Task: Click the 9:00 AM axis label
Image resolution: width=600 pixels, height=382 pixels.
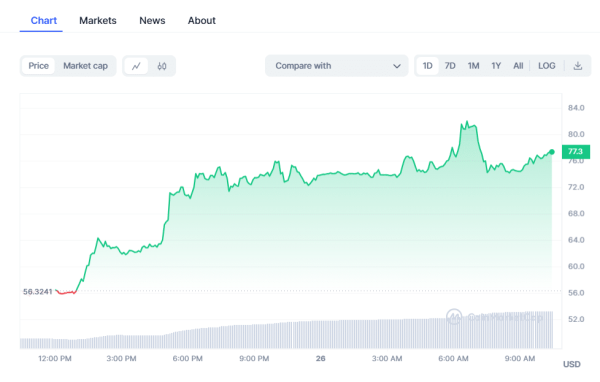Action: coord(520,359)
